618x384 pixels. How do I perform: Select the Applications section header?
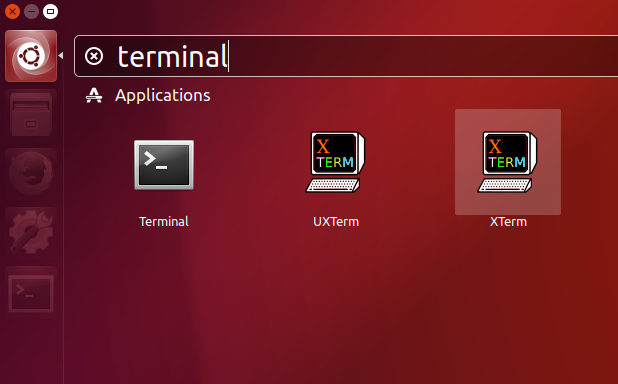pyautogui.click(x=162, y=95)
